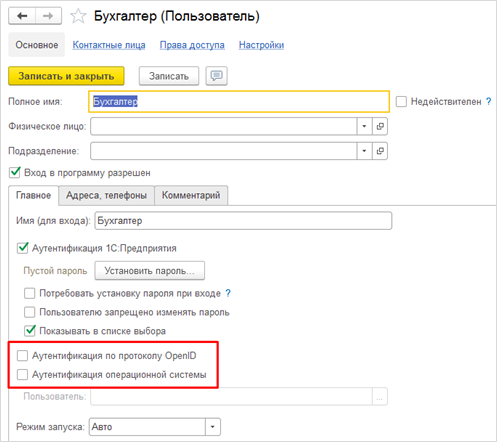Open selected Подразделение with open icon
The height and width of the screenshot is (442, 497).
(380, 151)
